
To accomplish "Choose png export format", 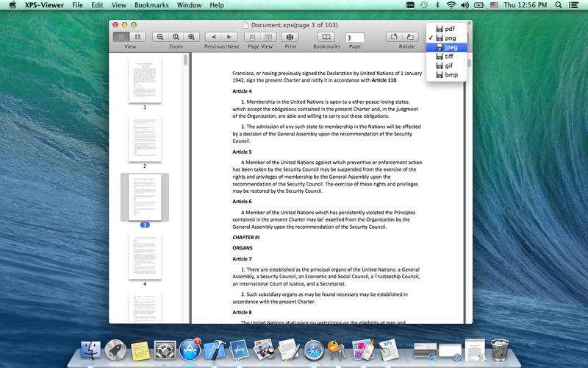I will pos(447,38).
